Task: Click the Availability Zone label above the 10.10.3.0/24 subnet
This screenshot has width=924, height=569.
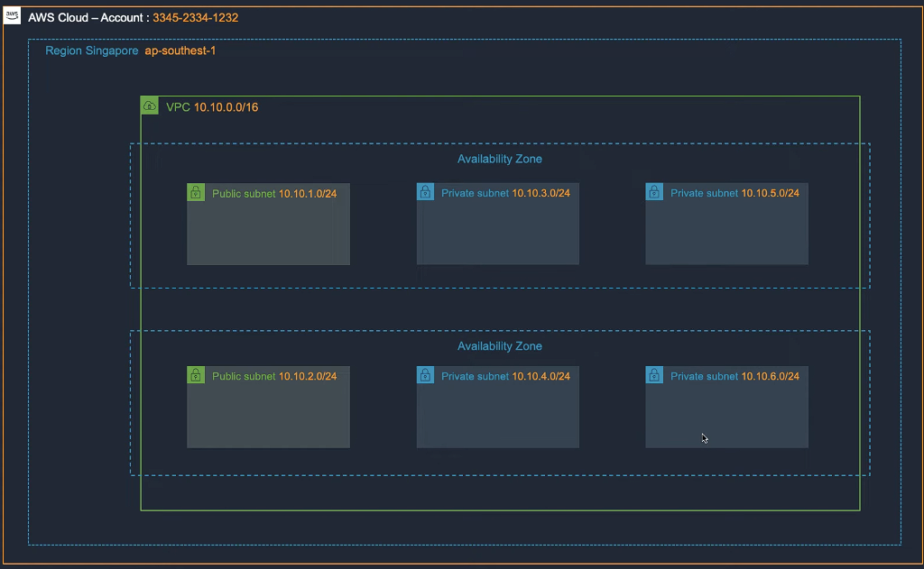Action: tap(499, 159)
